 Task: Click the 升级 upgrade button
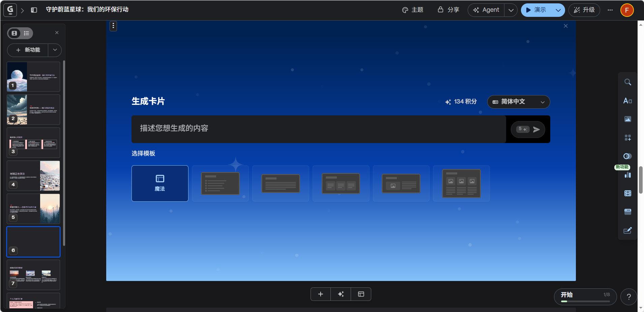(x=584, y=10)
